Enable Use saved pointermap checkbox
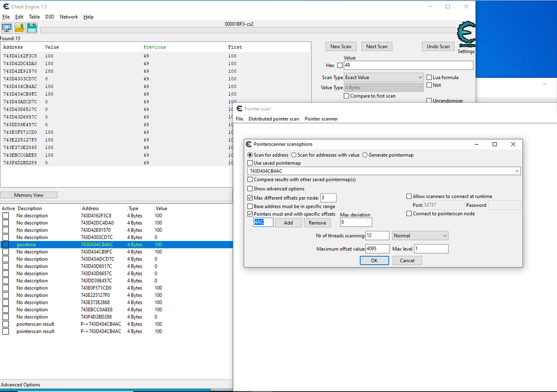This screenshot has height=392, width=557. coord(250,163)
